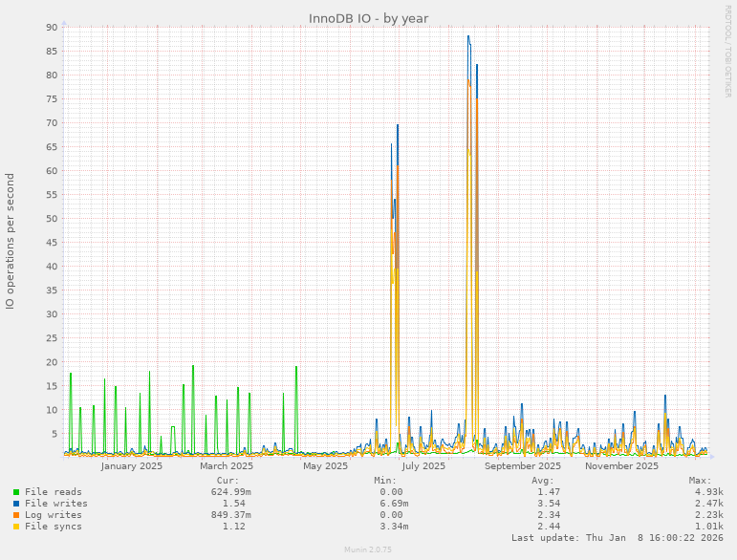
Task: Click File syncs current value 1.12
Action: pyautogui.click(x=233, y=527)
